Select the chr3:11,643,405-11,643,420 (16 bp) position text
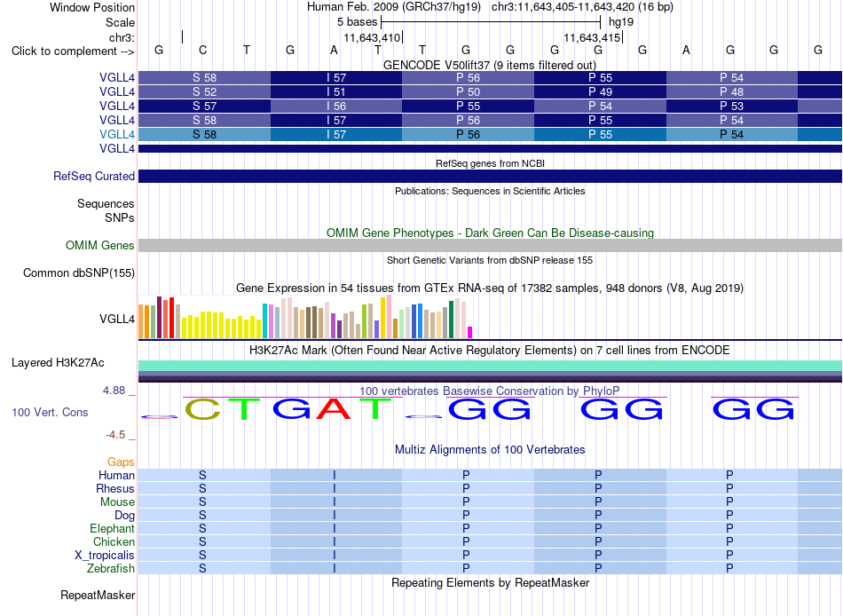The image size is (843, 616). point(582,7)
